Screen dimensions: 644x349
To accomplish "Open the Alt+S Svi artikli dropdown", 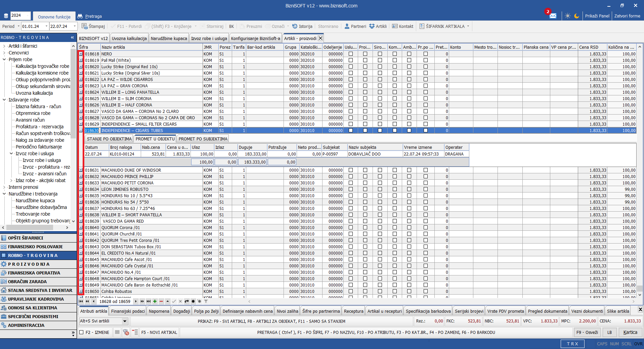I will coord(125,321).
